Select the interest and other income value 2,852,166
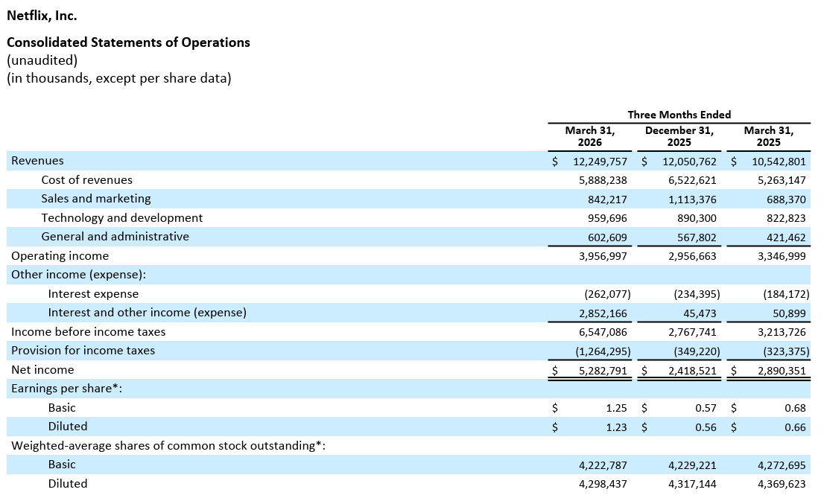The width and height of the screenshot is (824, 504). coord(603,313)
